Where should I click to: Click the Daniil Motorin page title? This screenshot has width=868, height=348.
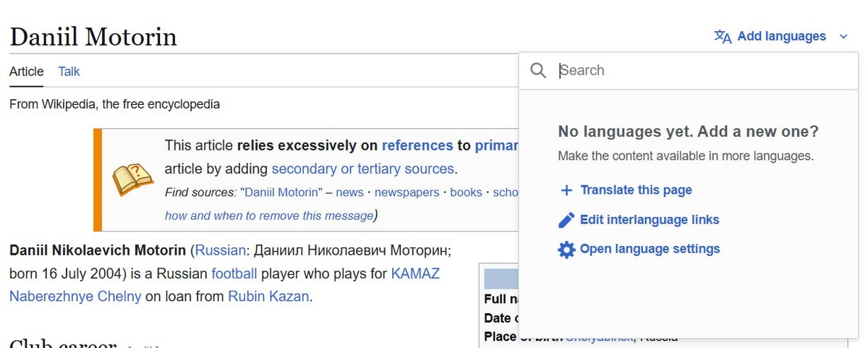(93, 37)
